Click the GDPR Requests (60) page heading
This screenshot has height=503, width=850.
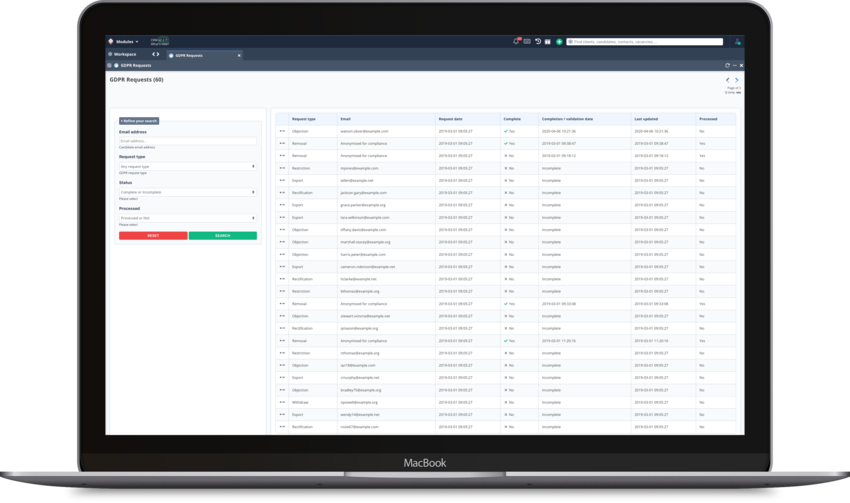137,80
